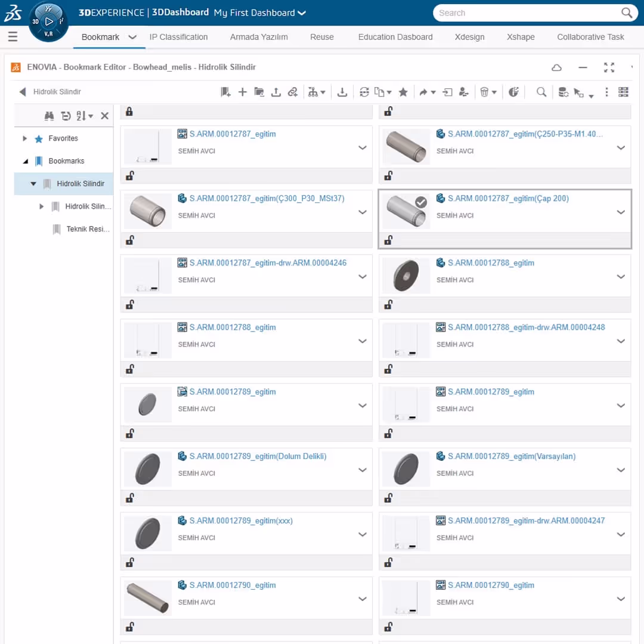Open the S.ARM.00012787_egitim(Çap 200) link
Screen dimensions: 644x644
click(x=508, y=199)
